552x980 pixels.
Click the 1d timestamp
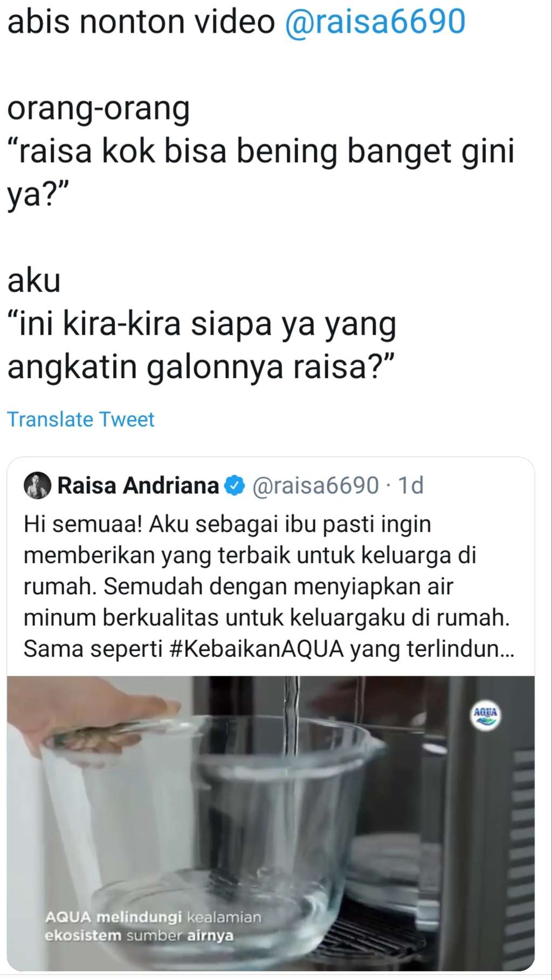411,485
